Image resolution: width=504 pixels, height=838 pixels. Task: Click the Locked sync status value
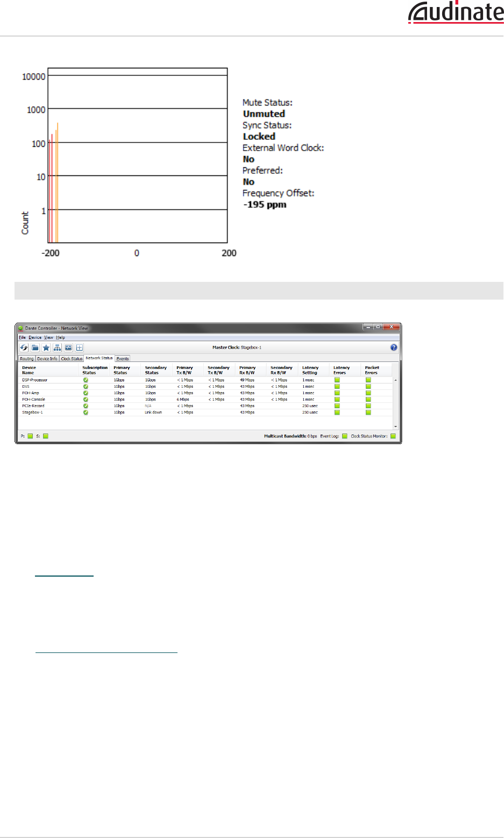tap(259, 137)
